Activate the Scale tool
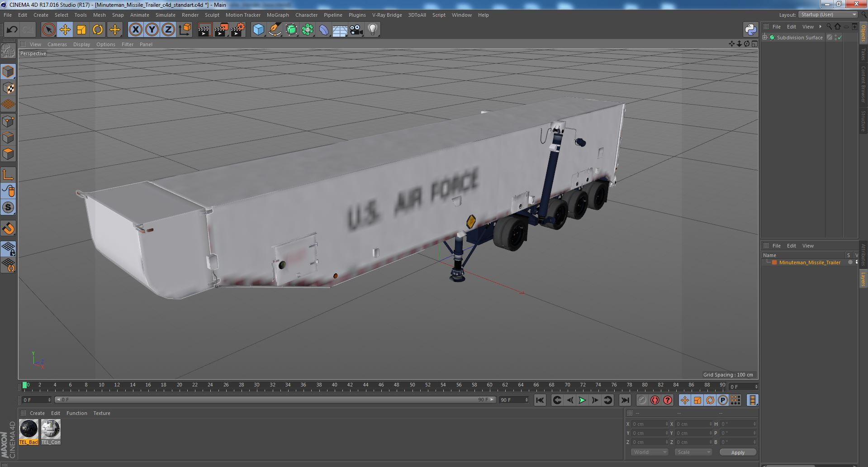Screen dimensions: 868x467 (81, 30)
